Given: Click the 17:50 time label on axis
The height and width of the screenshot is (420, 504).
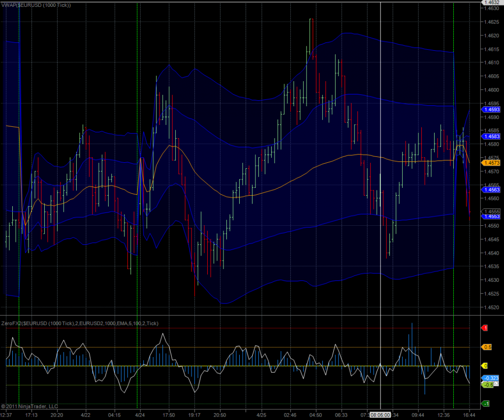Looking at the screenshot, I should pos(169,415).
